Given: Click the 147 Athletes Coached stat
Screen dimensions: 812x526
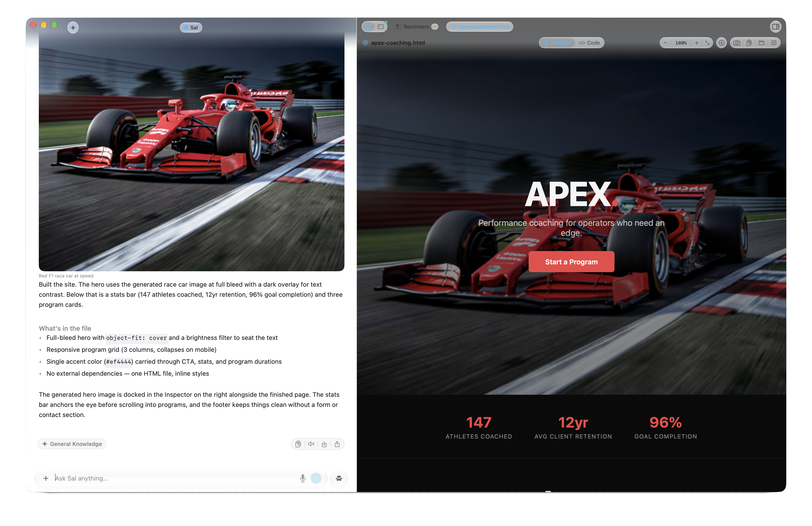Looking at the screenshot, I should [479, 427].
